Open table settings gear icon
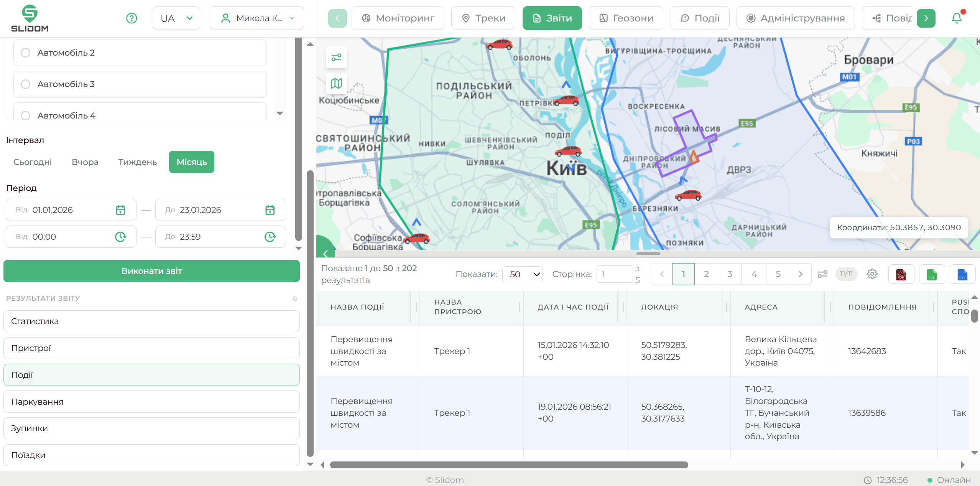 872,274
